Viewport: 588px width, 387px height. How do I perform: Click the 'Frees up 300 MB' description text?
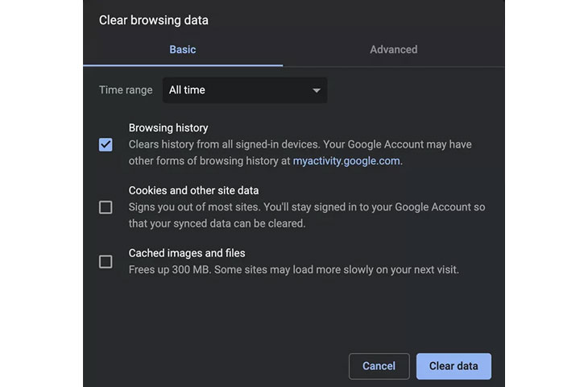(x=294, y=270)
